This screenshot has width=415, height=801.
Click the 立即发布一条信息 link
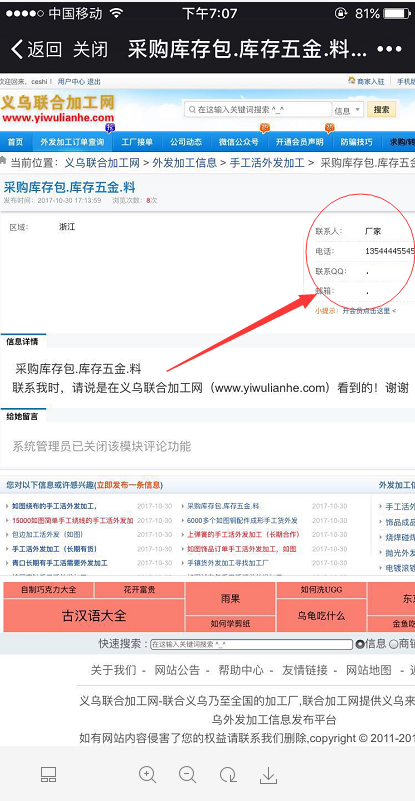pos(128,485)
